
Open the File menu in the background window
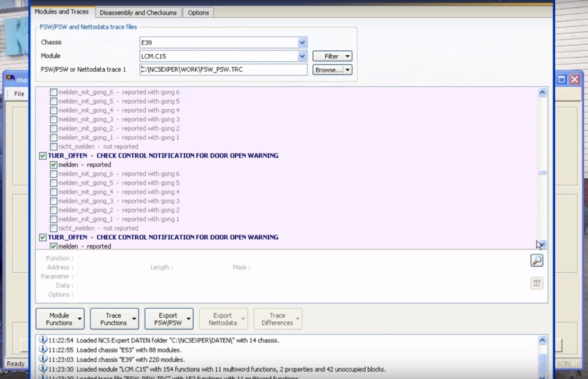point(19,94)
